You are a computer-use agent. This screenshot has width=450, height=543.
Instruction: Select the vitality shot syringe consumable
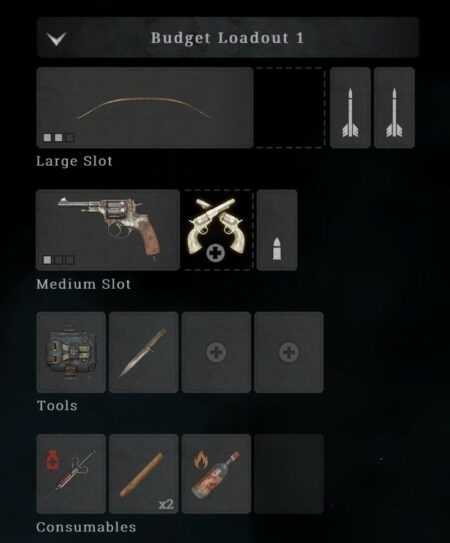[71, 474]
